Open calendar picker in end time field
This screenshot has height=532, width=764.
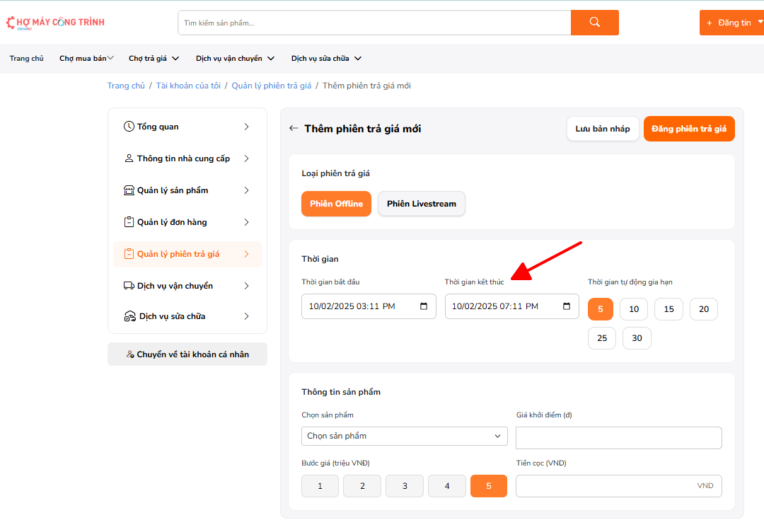click(x=567, y=306)
